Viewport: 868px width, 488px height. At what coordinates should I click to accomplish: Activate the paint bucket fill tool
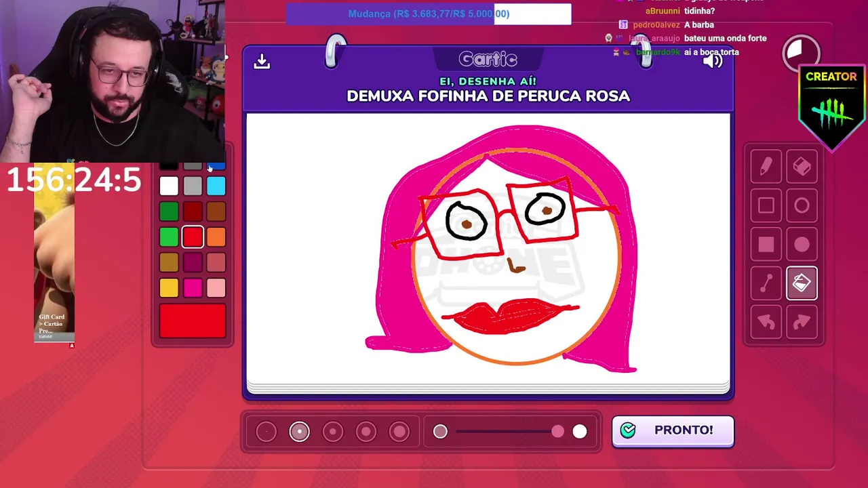[x=802, y=284]
